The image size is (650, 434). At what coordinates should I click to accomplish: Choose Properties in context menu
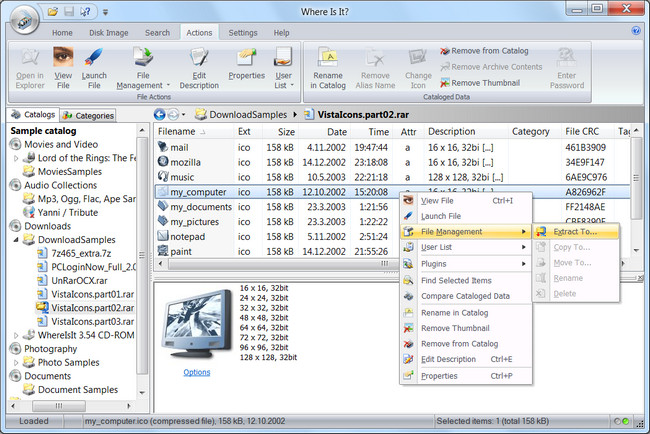(x=466, y=376)
